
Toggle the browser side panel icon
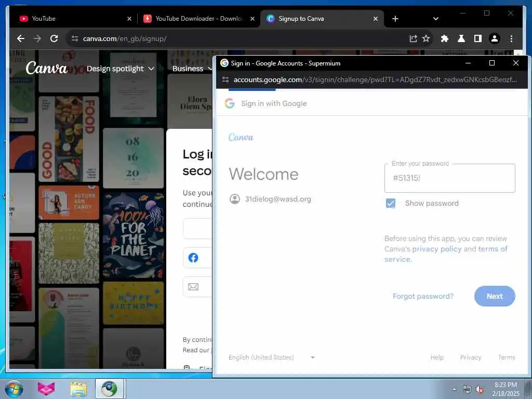coord(478,38)
